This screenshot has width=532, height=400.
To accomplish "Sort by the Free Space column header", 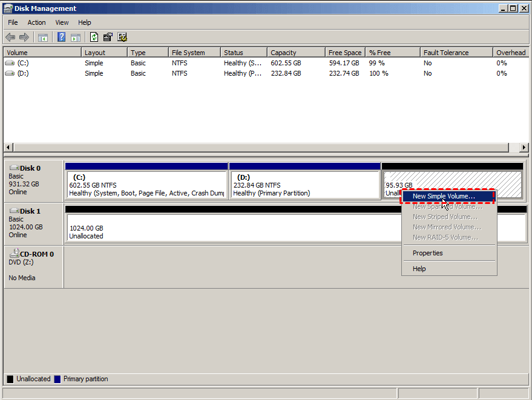I will pyautogui.click(x=346, y=53).
